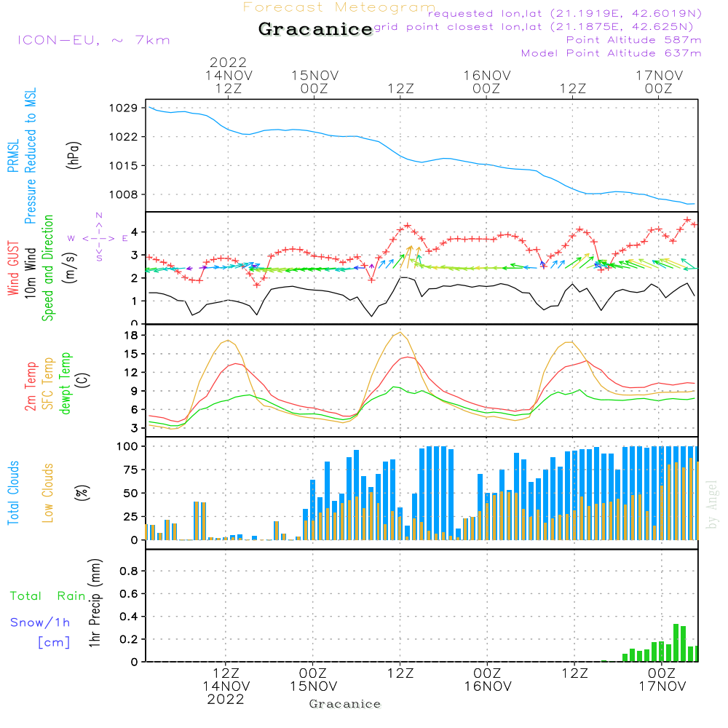
Task: Click the small 'Gracanice' caption at bottom
Action: [x=344, y=704]
